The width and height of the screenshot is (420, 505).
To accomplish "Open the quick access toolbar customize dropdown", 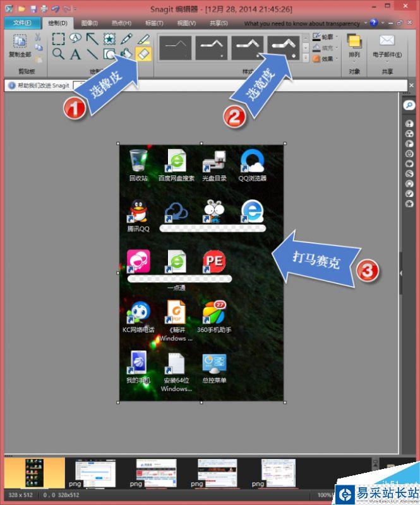I will (75, 9).
